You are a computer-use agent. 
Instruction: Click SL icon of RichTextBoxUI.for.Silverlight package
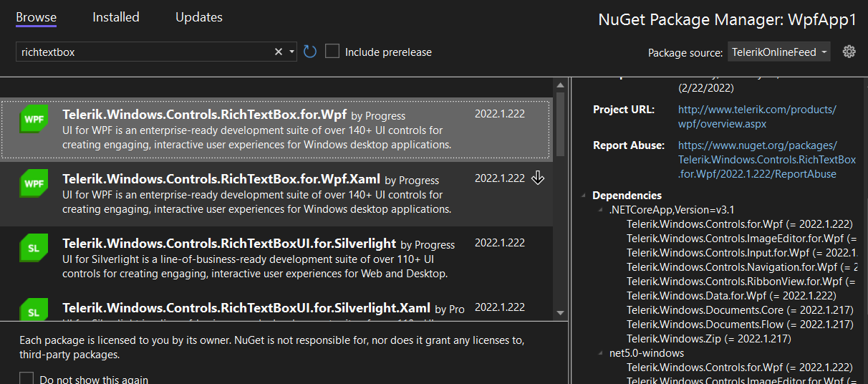(34, 248)
